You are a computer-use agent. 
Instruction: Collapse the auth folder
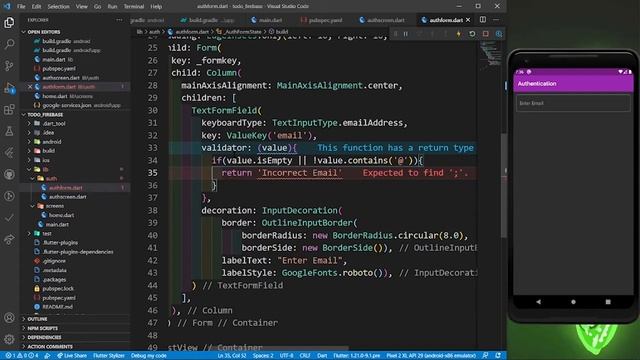51,178
